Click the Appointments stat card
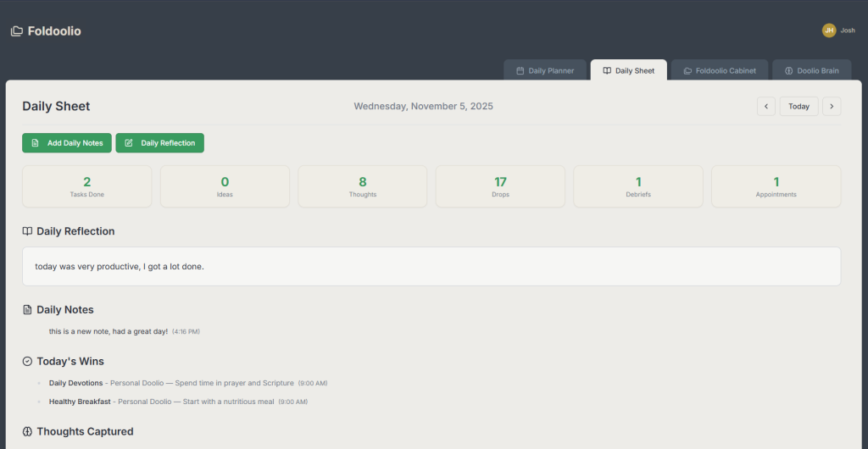 (776, 186)
